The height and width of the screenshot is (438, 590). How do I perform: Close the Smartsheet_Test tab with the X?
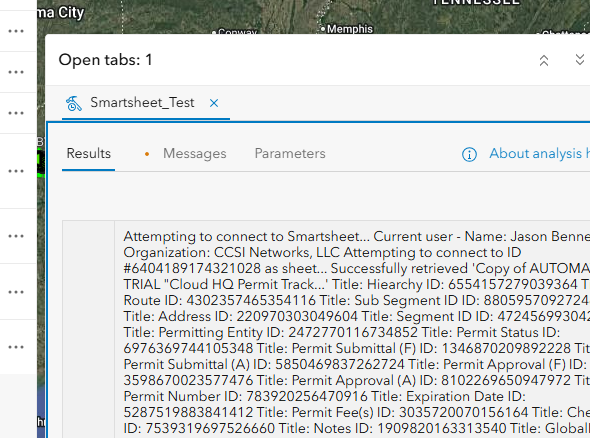[x=214, y=103]
